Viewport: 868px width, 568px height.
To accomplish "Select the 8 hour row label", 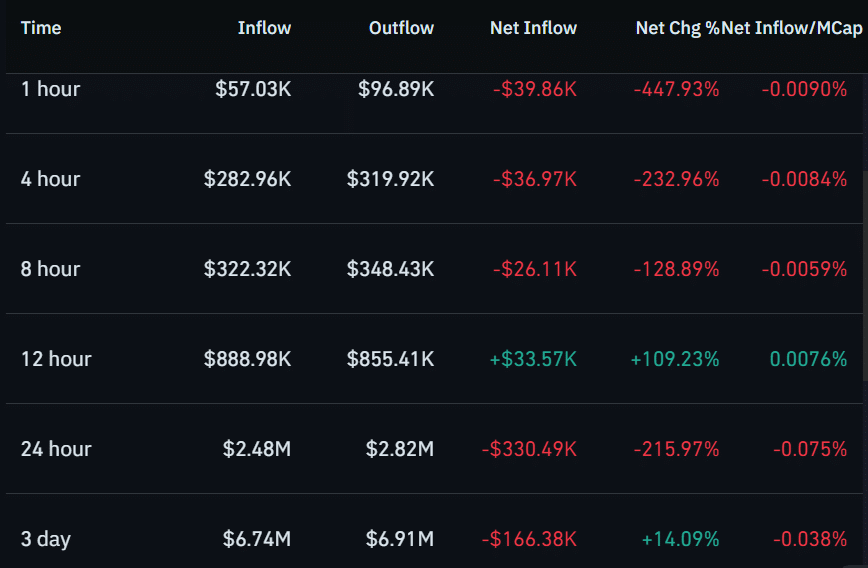I will (50, 269).
